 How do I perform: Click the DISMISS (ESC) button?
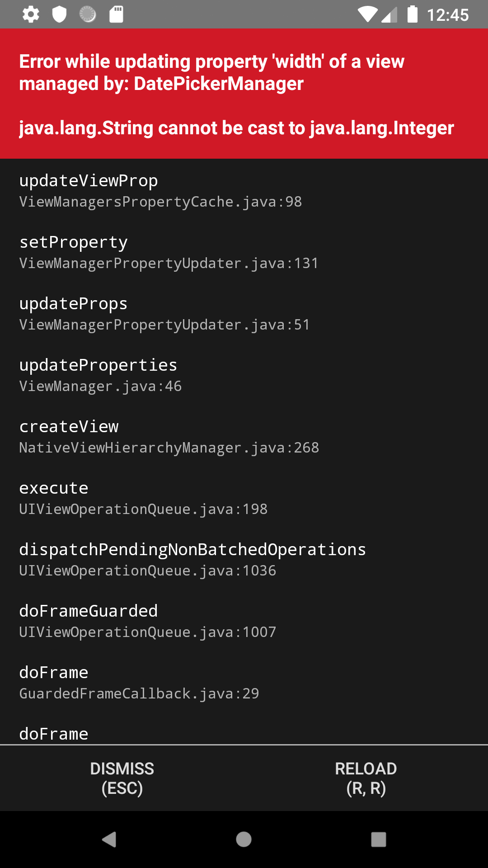[x=122, y=778]
